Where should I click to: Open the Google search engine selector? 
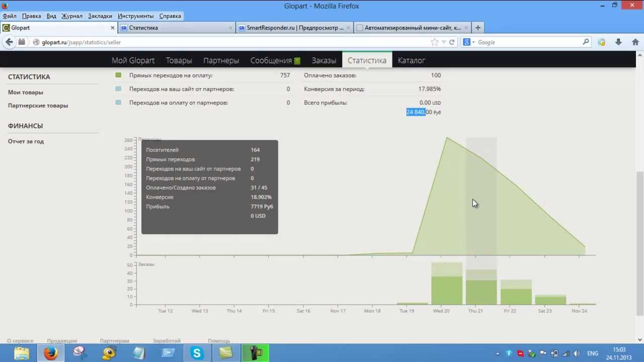(x=468, y=42)
